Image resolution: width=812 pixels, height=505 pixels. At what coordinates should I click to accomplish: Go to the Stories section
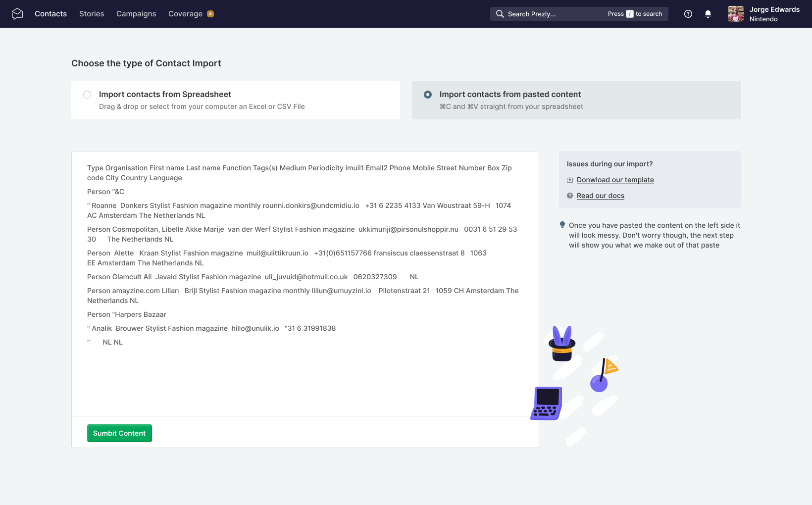point(92,14)
